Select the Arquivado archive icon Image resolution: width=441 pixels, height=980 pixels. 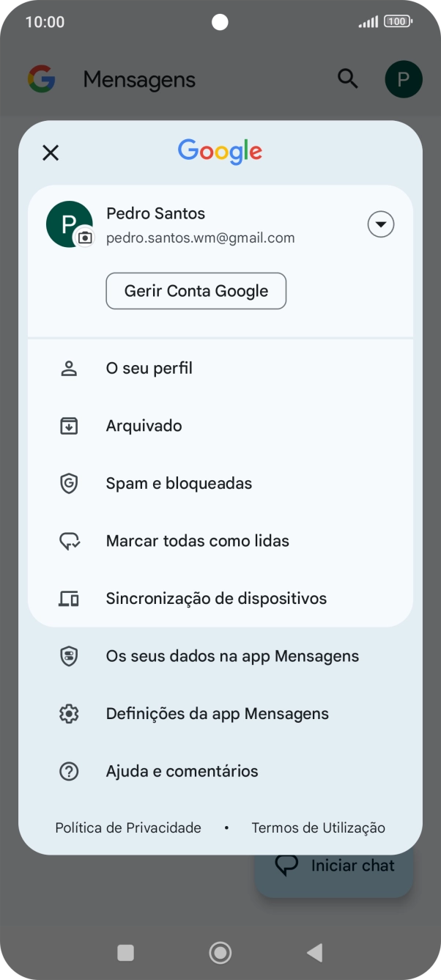68,425
